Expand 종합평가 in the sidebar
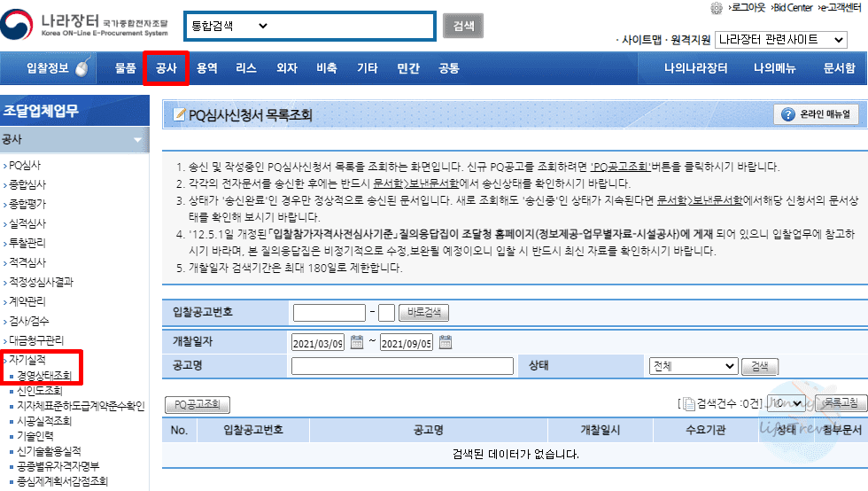This screenshot has height=491, width=868. pos(27,204)
